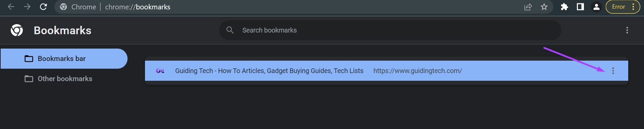
Task: Open the Chrome profile avatar
Action: pos(596,7)
